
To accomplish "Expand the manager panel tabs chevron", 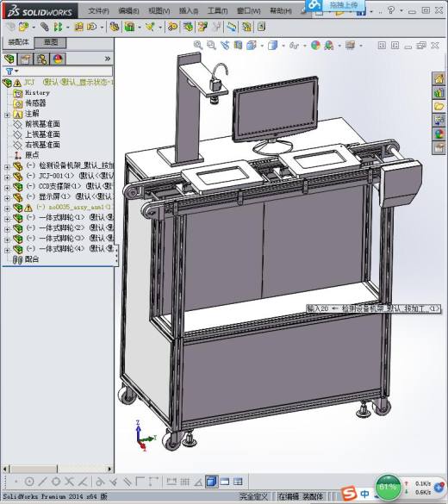I will point(108,59).
